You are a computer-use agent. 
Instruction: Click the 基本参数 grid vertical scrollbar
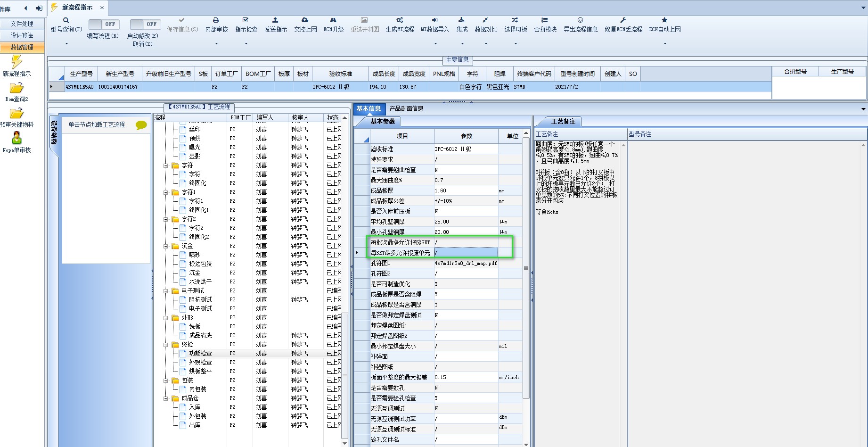point(526,268)
